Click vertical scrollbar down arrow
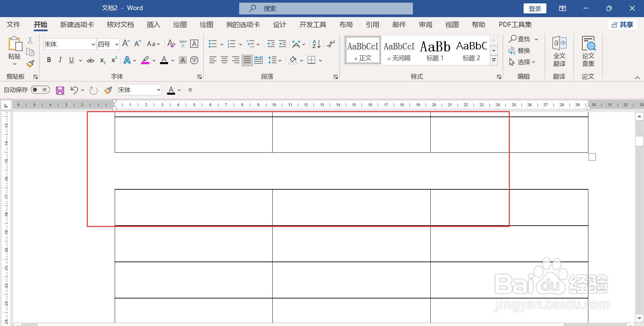644x326 pixels. click(x=639, y=318)
